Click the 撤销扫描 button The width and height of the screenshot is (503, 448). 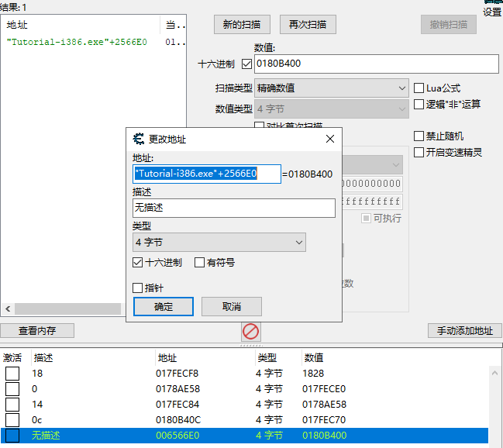click(449, 24)
